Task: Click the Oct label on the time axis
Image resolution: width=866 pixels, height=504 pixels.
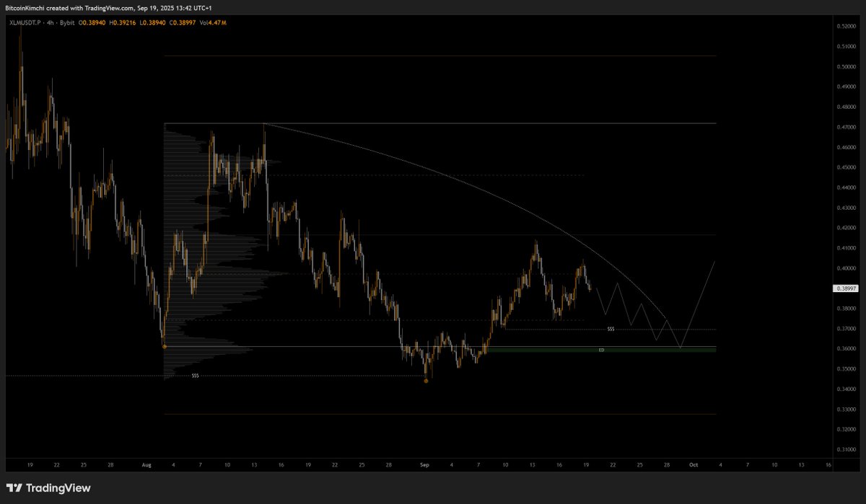Action: [693, 467]
